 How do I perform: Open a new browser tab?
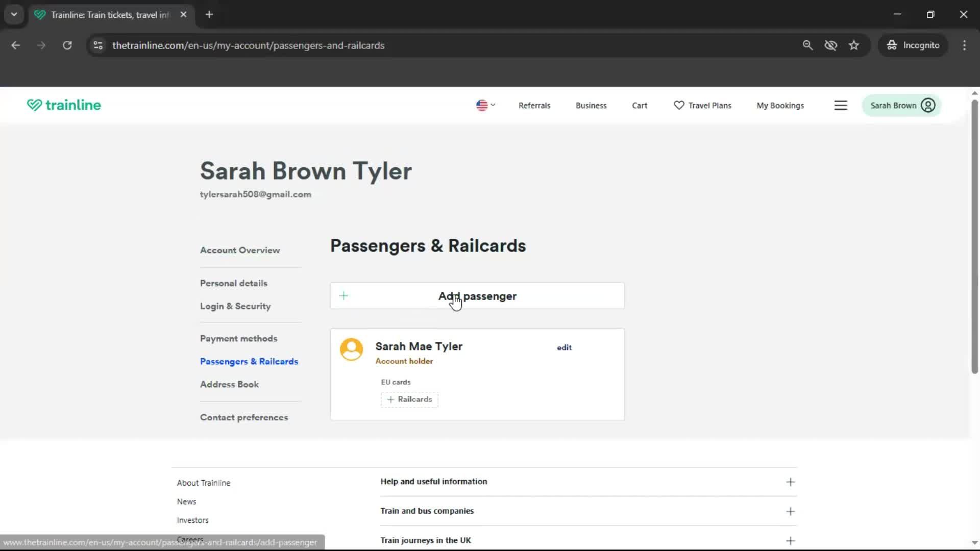[209, 14]
